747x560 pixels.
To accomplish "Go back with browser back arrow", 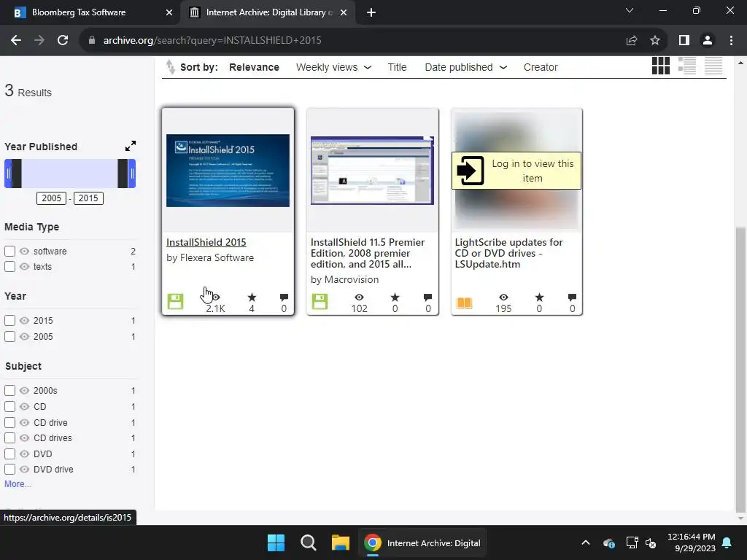I will [x=16, y=40].
